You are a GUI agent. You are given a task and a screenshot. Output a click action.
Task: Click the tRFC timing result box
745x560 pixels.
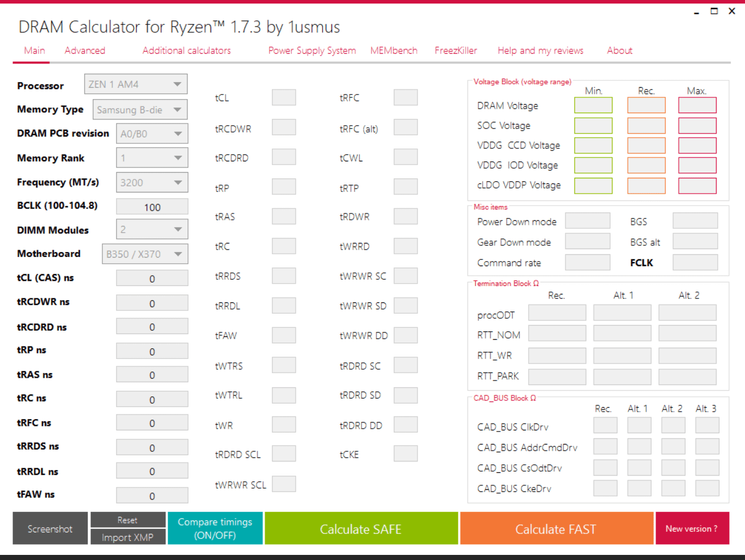tap(406, 97)
